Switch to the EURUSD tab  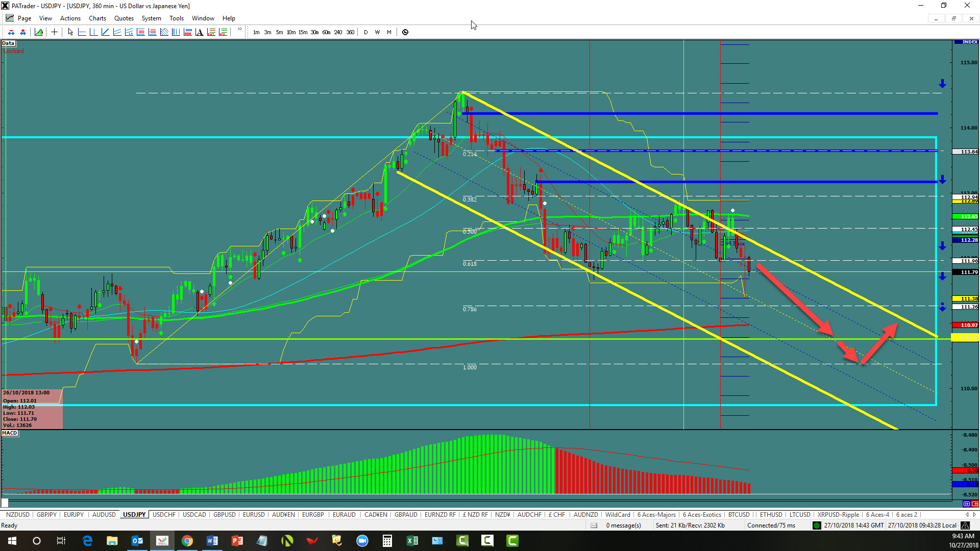pos(254,514)
